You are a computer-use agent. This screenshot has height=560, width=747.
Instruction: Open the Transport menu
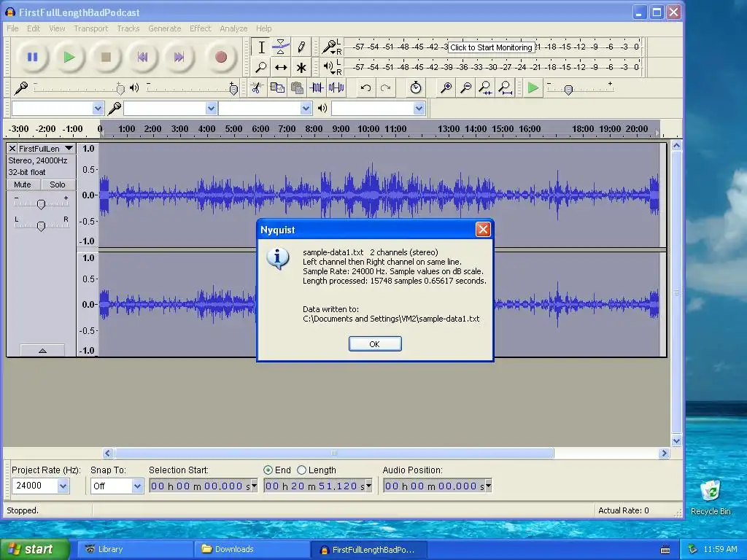coord(91,28)
